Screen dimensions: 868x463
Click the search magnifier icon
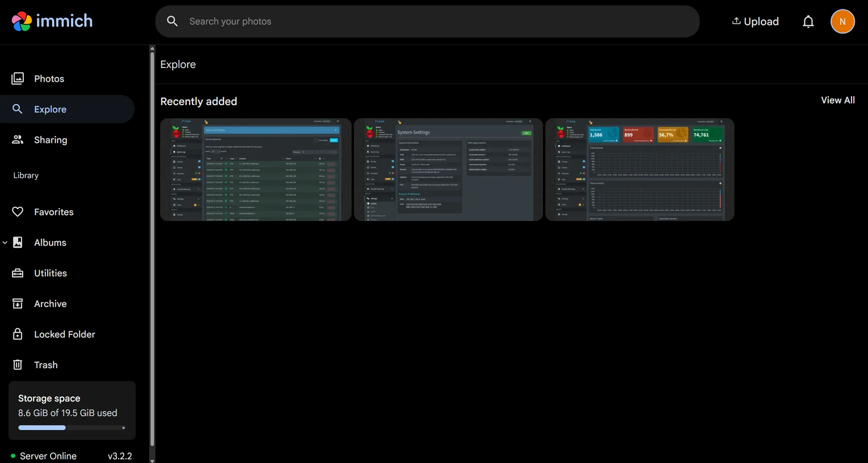(x=172, y=21)
